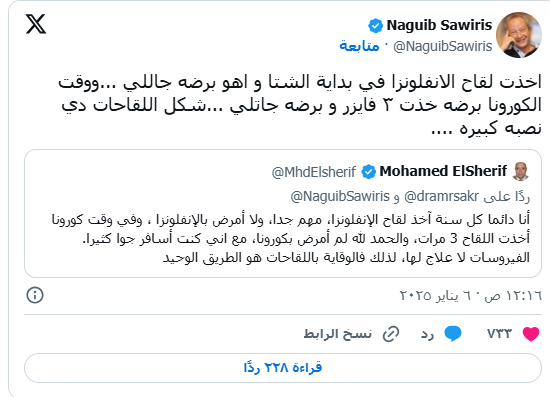
Task: Click the Mohamed ElSherif display name
Action: [x=443, y=171]
